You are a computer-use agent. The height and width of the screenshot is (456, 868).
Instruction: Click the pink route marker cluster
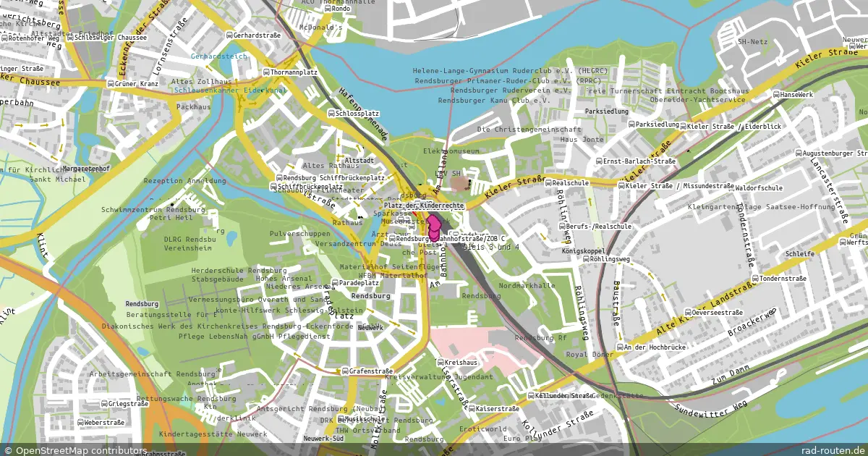pos(435,228)
